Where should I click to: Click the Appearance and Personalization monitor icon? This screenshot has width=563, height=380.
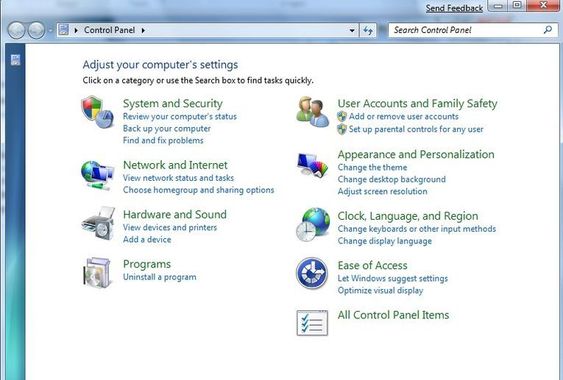[x=313, y=166]
